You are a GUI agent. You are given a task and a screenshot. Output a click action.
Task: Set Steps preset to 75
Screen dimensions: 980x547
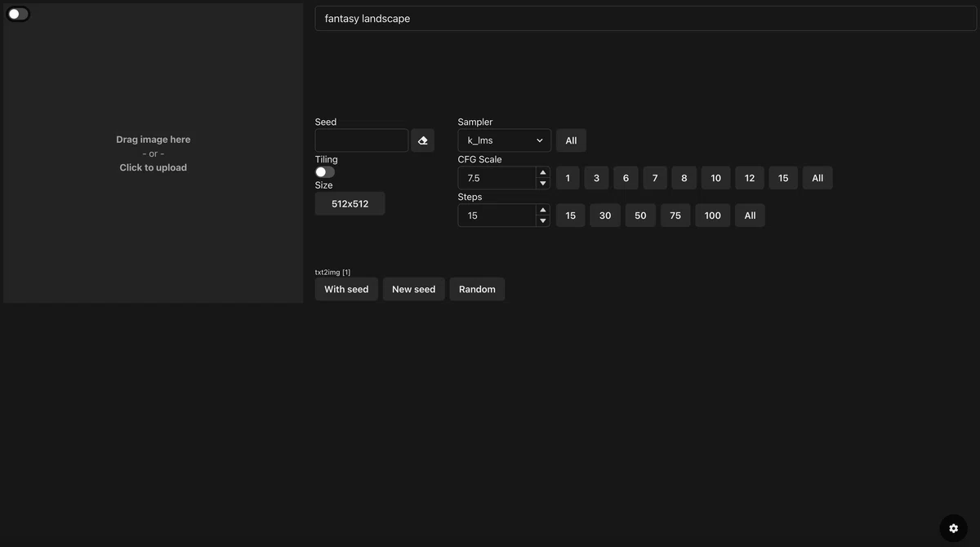click(675, 216)
